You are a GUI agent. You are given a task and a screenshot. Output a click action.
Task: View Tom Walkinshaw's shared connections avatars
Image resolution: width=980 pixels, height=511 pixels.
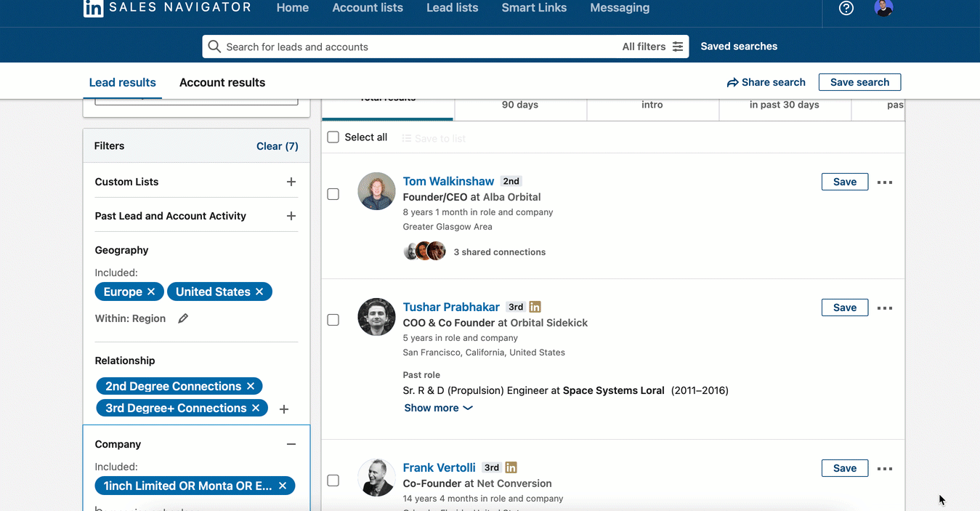point(424,252)
